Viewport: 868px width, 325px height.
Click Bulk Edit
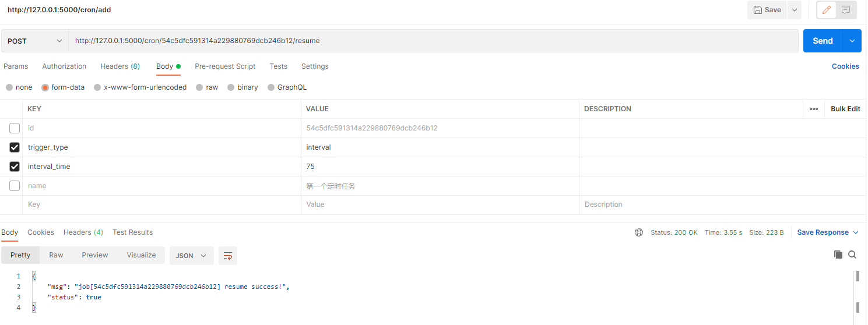tap(845, 109)
